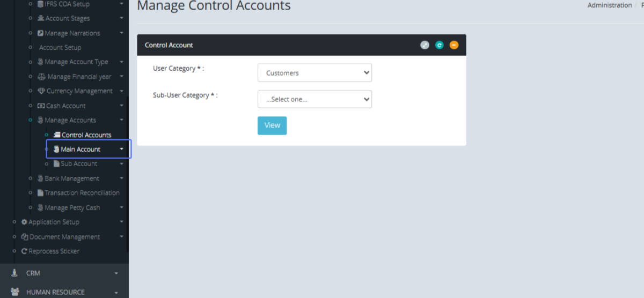Open Account Setup in the sidebar
Viewport: 644px width, 298px height.
60,48
